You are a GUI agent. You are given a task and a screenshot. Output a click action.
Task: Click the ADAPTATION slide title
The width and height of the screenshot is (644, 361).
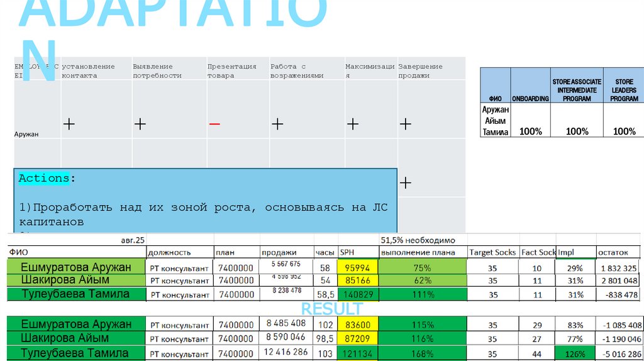click(172, 39)
